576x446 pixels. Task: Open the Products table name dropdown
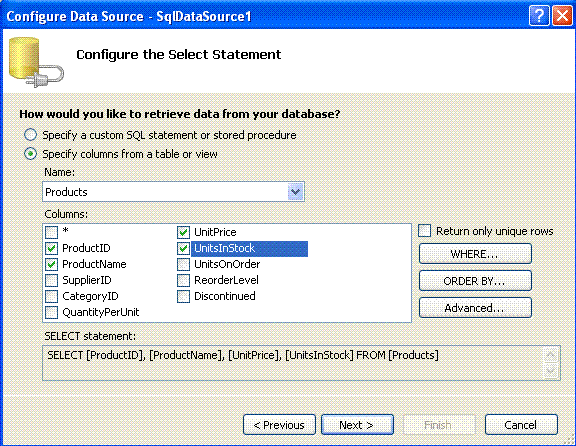295,192
